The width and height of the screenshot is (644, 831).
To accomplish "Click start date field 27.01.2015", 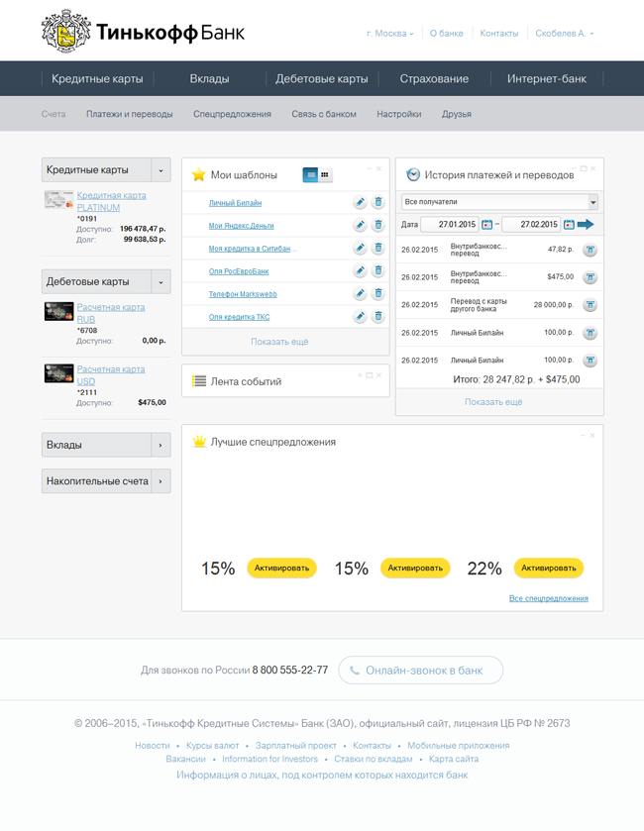I will [x=450, y=225].
